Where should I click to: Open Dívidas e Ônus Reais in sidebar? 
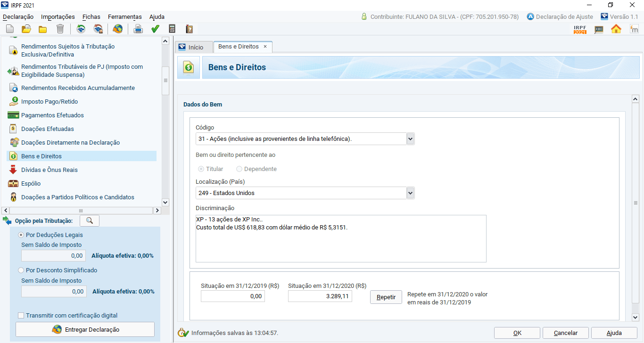tap(49, 170)
